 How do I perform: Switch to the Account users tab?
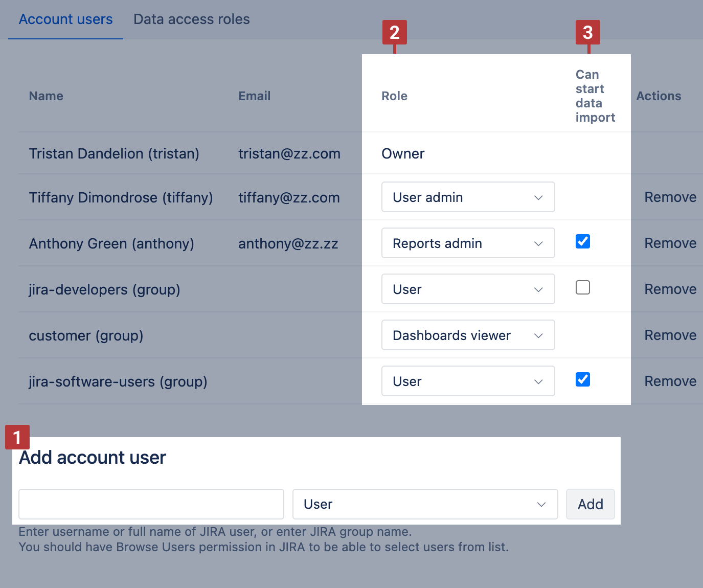[x=65, y=19]
